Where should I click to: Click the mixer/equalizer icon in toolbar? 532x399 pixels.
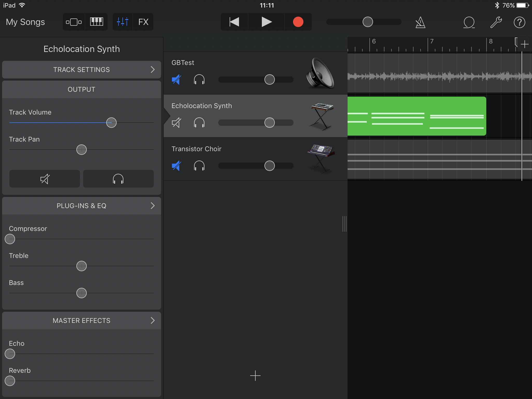(122, 21)
